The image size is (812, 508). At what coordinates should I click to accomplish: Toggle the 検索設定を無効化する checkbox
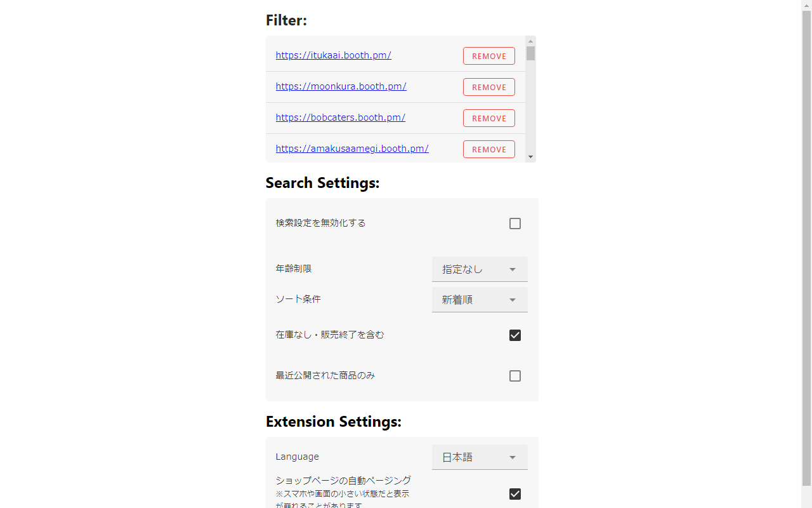pyautogui.click(x=515, y=224)
